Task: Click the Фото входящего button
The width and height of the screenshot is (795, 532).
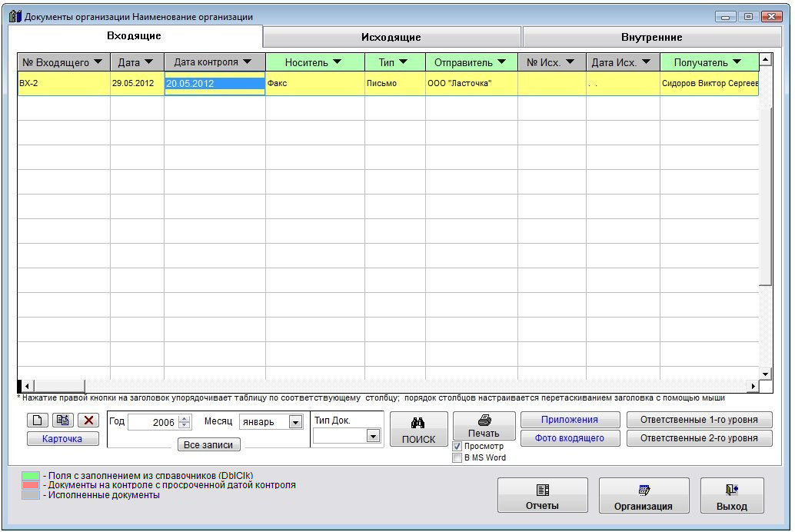Action: pyautogui.click(x=569, y=438)
